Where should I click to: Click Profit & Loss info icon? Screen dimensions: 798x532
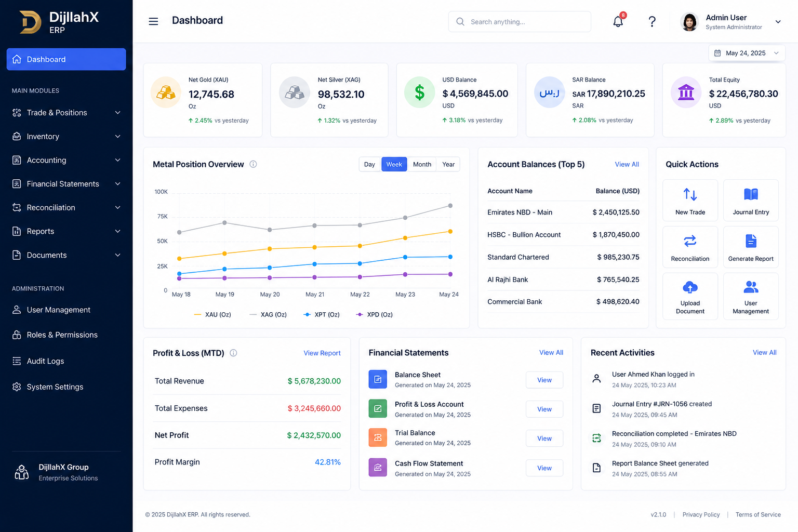tap(233, 353)
